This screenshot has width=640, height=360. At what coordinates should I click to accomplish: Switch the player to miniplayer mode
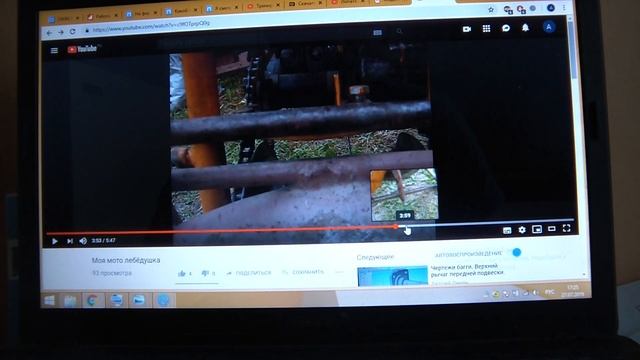[x=537, y=229]
